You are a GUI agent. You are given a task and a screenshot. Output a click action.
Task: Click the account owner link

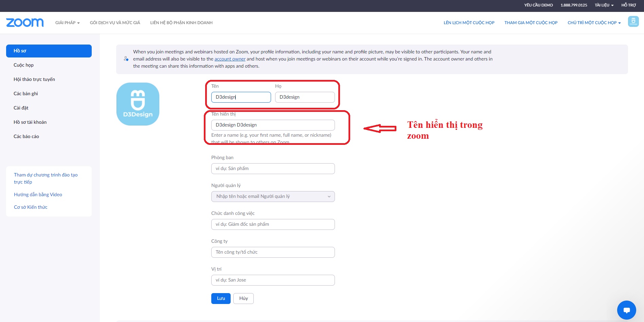point(230,59)
